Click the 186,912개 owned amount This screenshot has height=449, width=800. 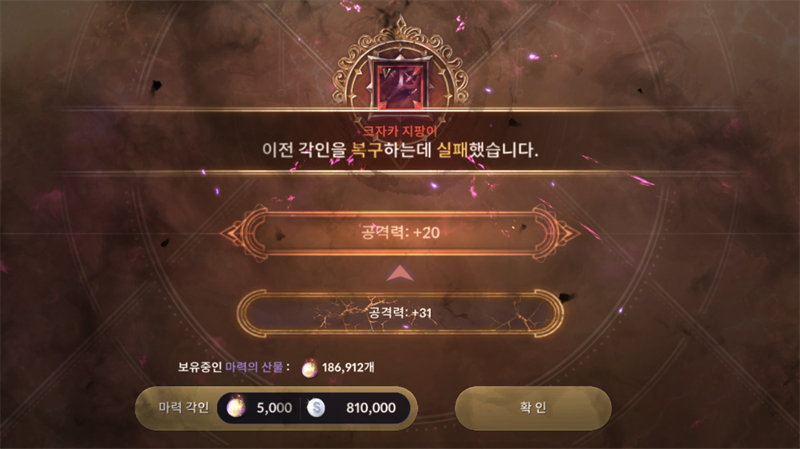coord(348,367)
